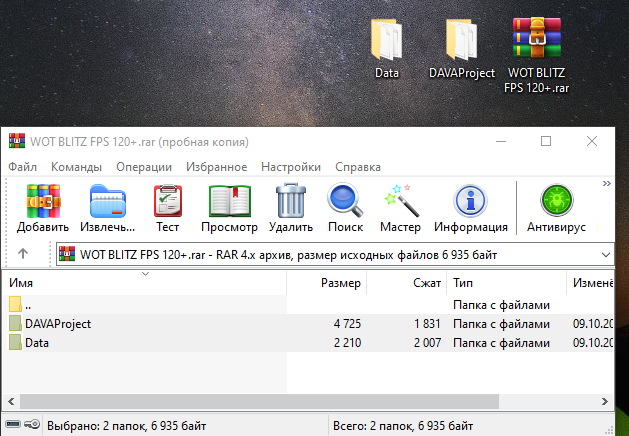Close the WinRAR window
The height and width of the screenshot is (436, 629).
click(592, 141)
